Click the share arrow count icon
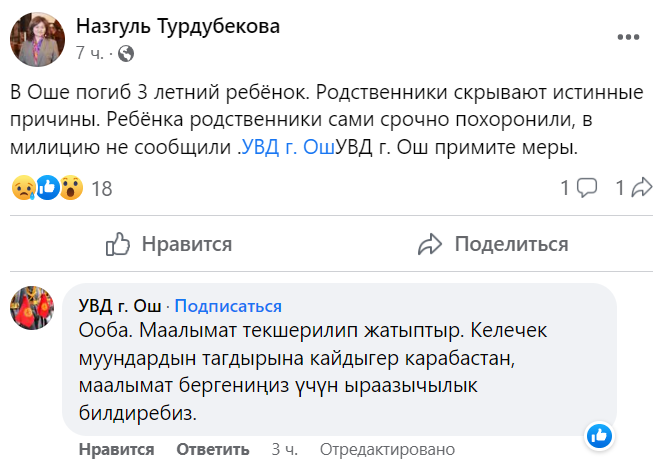Viewport: 666px width, 467px height. click(x=642, y=187)
